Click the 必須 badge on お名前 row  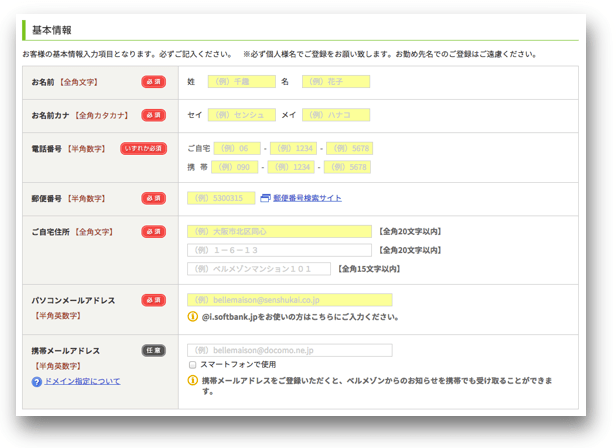[x=154, y=82]
